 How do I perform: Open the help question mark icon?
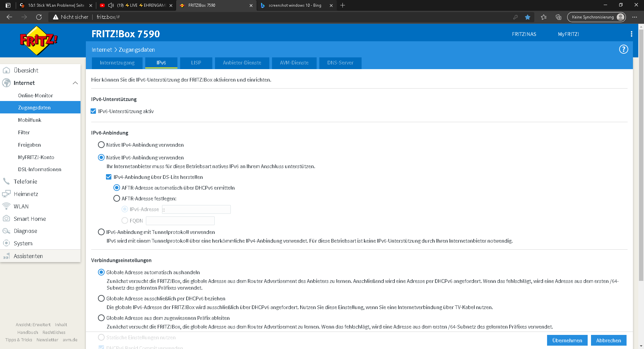pyautogui.click(x=623, y=49)
